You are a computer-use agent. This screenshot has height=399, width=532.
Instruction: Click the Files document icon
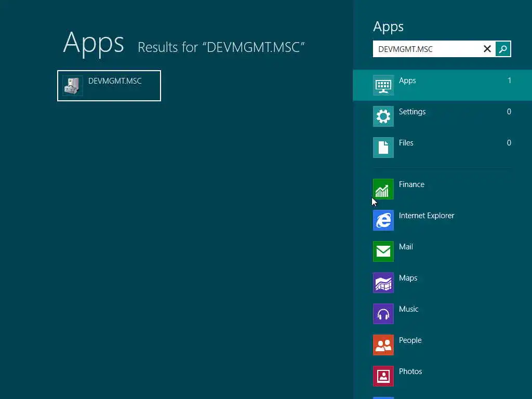click(383, 148)
